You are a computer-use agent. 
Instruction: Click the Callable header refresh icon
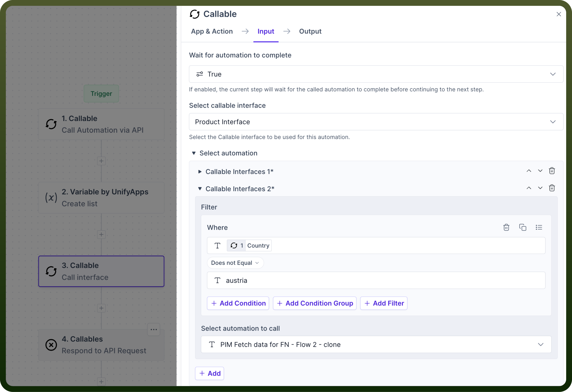coord(195,14)
